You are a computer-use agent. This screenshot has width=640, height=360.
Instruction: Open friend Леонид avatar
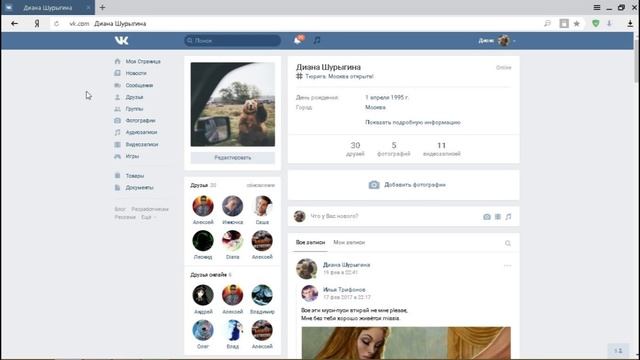pos(203,241)
